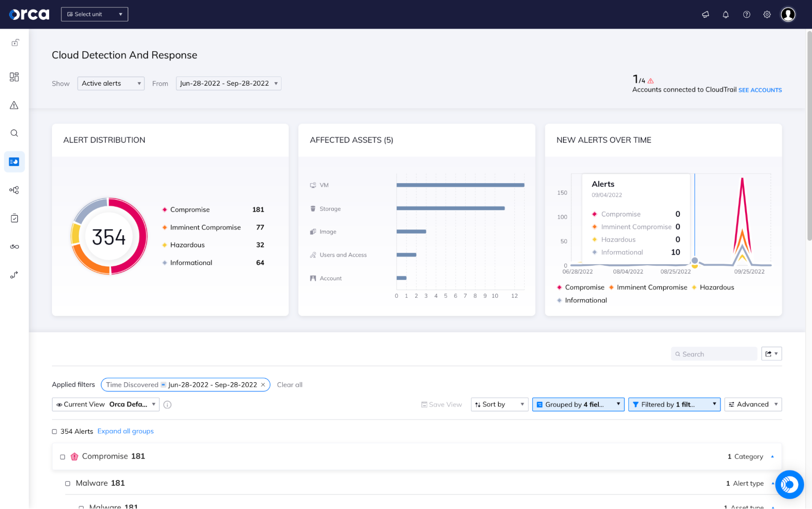Select the graph/attack path sidebar icon

(x=14, y=190)
